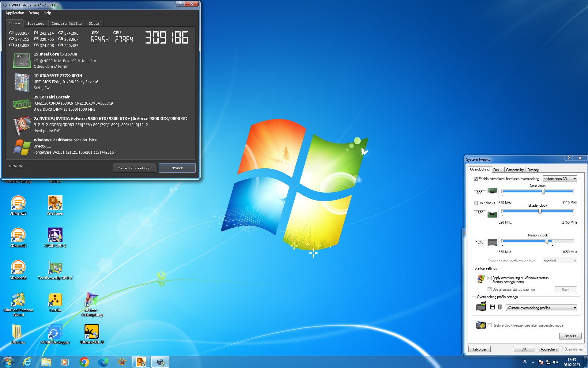Switch to the Overlay tab
The width and height of the screenshot is (588, 368).
point(533,170)
